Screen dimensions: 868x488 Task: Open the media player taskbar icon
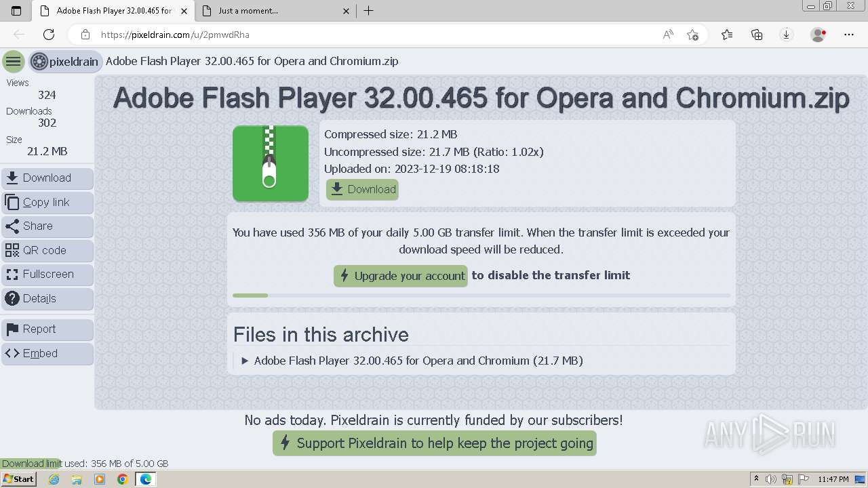(x=100, y=479)
